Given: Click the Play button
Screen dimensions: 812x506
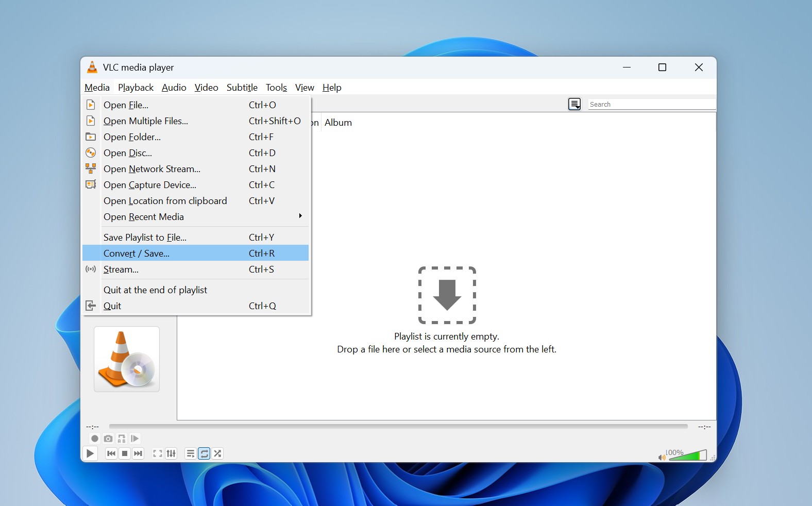Looking at the screenshot, I should point(90,453).
